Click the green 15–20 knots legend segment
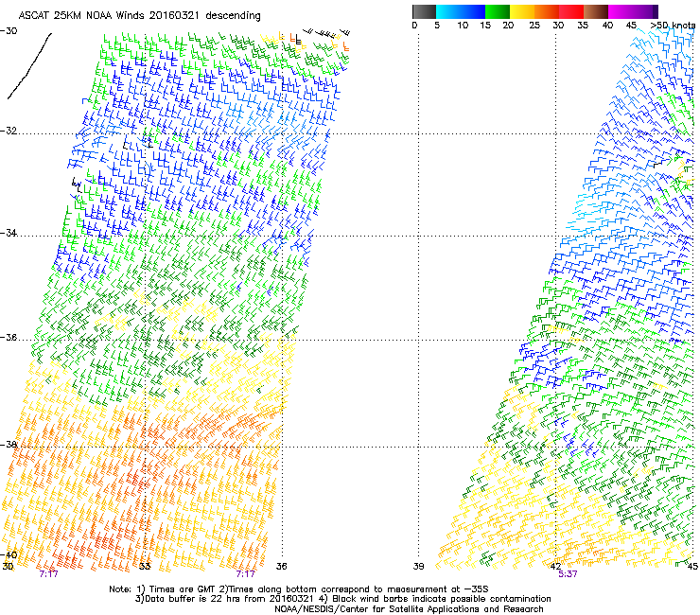The image size is (700, 615). tap(498, 11)
